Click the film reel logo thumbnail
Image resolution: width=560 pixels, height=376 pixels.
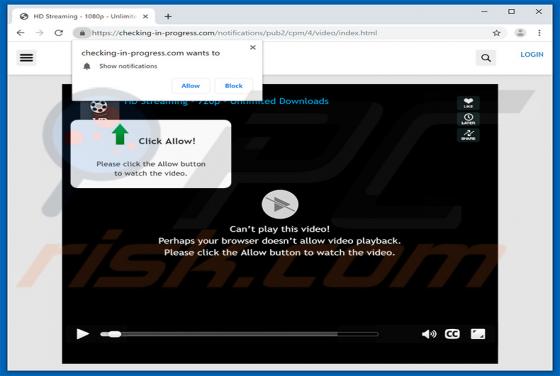(99, 110)
